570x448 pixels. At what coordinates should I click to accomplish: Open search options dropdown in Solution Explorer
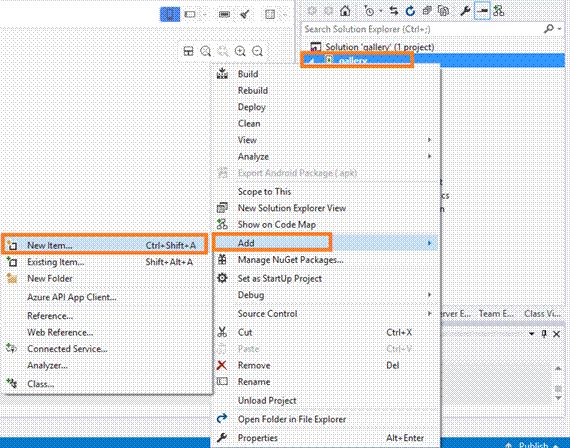[559, 29]
